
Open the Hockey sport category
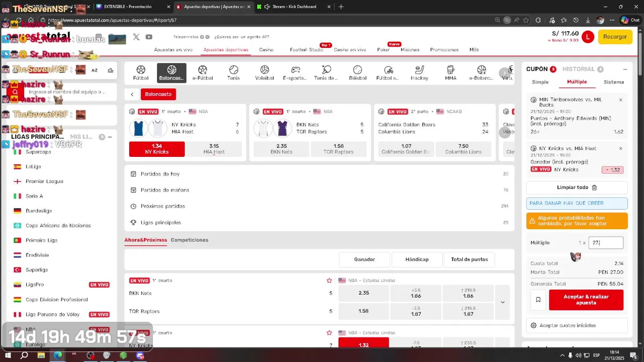click(x=420, y=73)
